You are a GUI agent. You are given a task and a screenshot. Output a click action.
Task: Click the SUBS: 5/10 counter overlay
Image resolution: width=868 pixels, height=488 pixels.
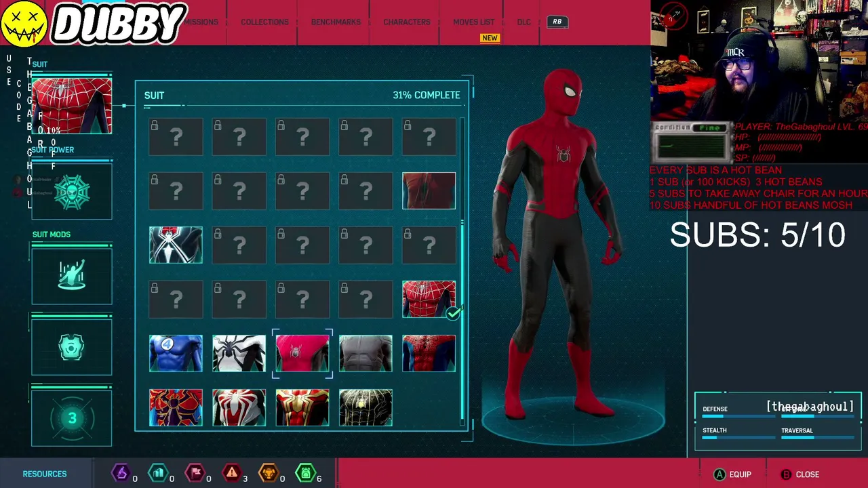[x=757, y=235]
